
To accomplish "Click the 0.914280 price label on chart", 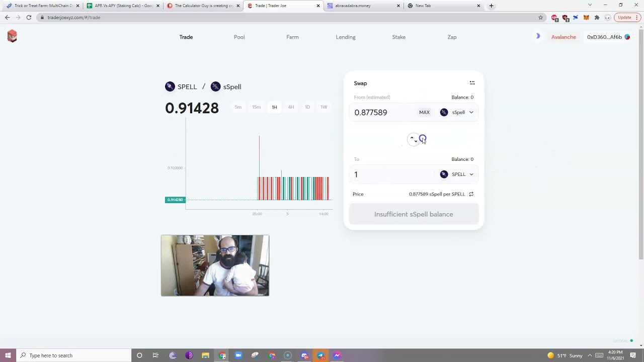I will [175, 200].
